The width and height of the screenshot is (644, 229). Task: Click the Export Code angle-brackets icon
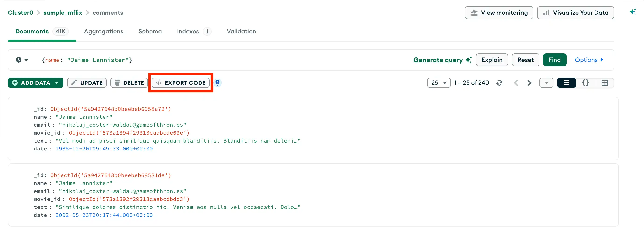(158, 82)
